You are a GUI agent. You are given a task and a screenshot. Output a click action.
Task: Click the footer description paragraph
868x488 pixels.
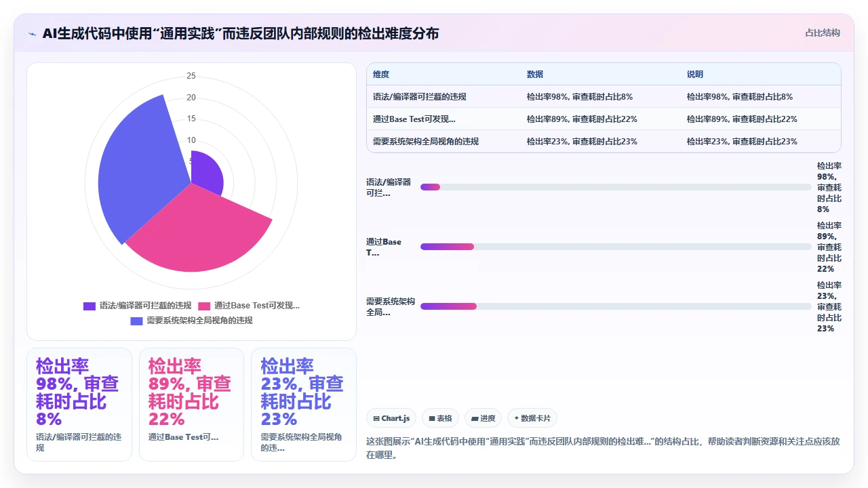point(603,448)
